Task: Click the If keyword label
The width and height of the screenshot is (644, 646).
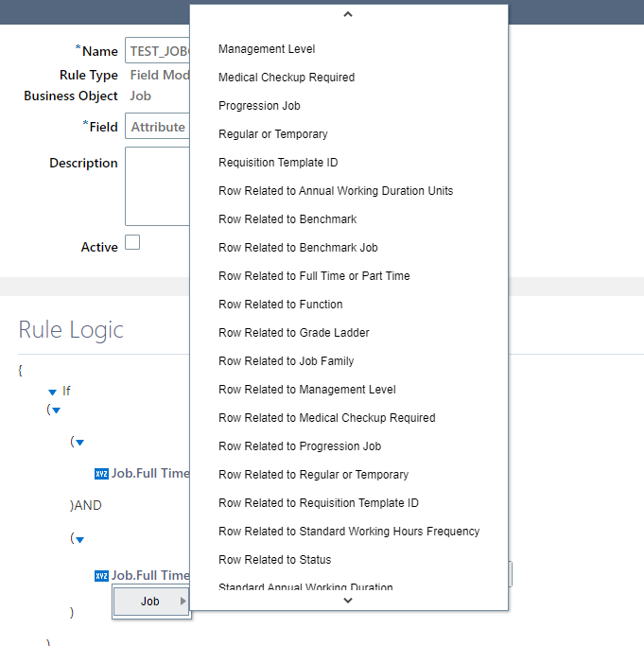Action: tap(66, 391)
